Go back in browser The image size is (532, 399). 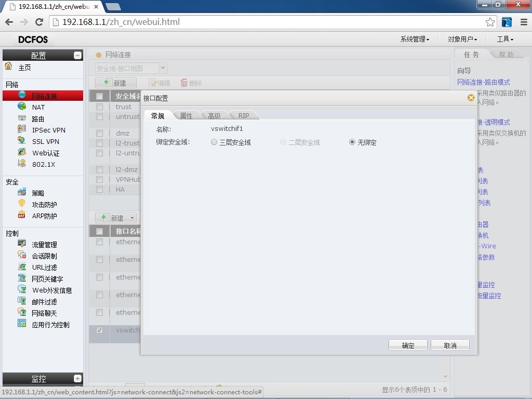click(x=9, y=22)
